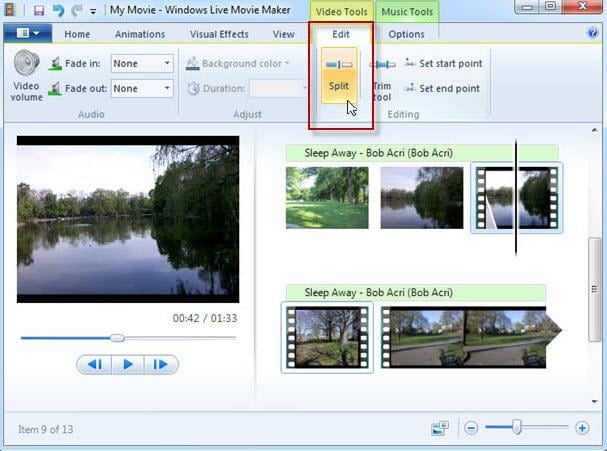Click the Fade in icon
Viewport: 607px width, 451px height.
point(55,63)
